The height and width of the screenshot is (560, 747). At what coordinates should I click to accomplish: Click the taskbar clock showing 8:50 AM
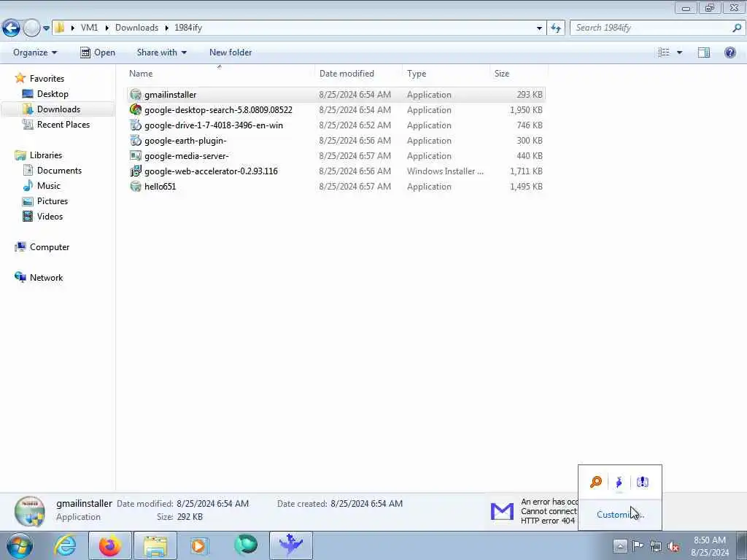coord(710,546)
